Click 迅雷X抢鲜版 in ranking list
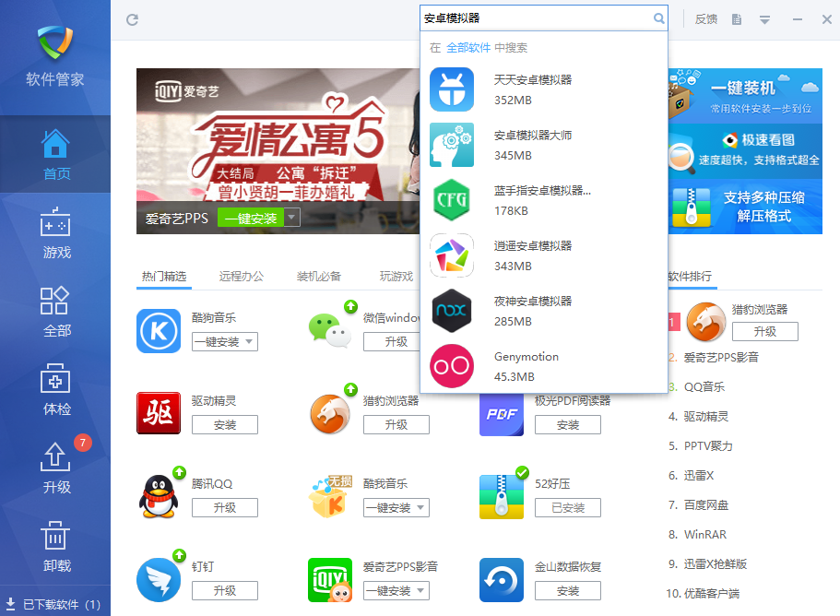 point(716,564)
